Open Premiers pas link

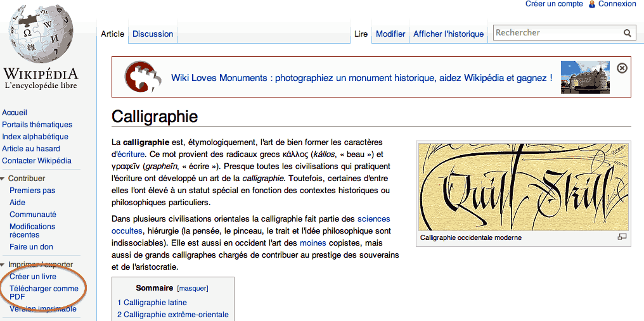coord(32,191)
